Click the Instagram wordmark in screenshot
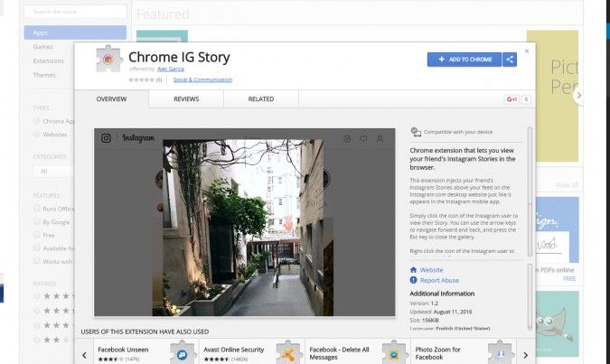Viewport: 610px width, 364px height. click(x=138, y=138)
